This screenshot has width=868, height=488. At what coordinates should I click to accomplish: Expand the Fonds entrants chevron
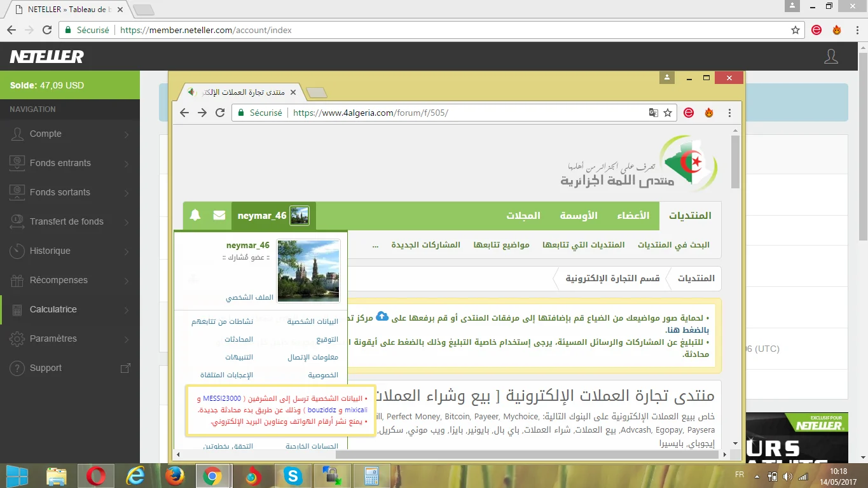[x=127, y=164]
